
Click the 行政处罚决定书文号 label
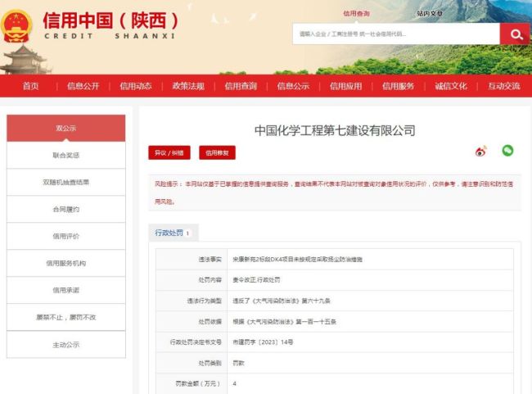pyautogui.click(x=196, y=342)
